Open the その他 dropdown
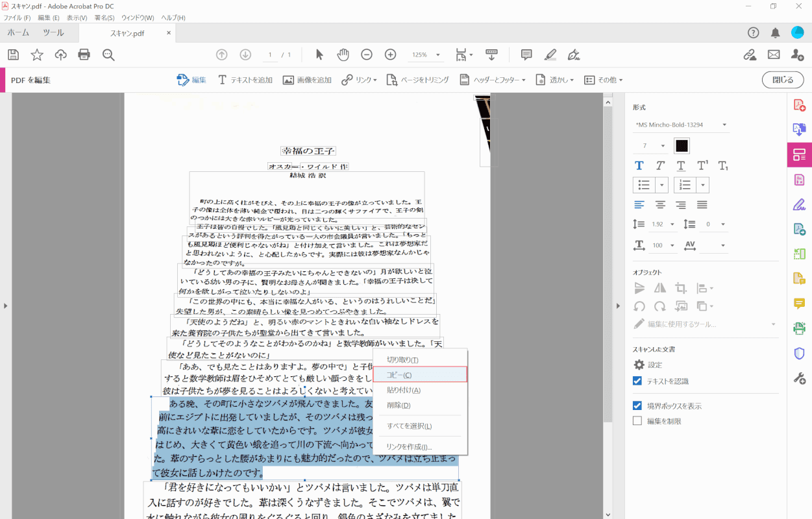Viewport: 812px width, 519px height. pos(604,80)
